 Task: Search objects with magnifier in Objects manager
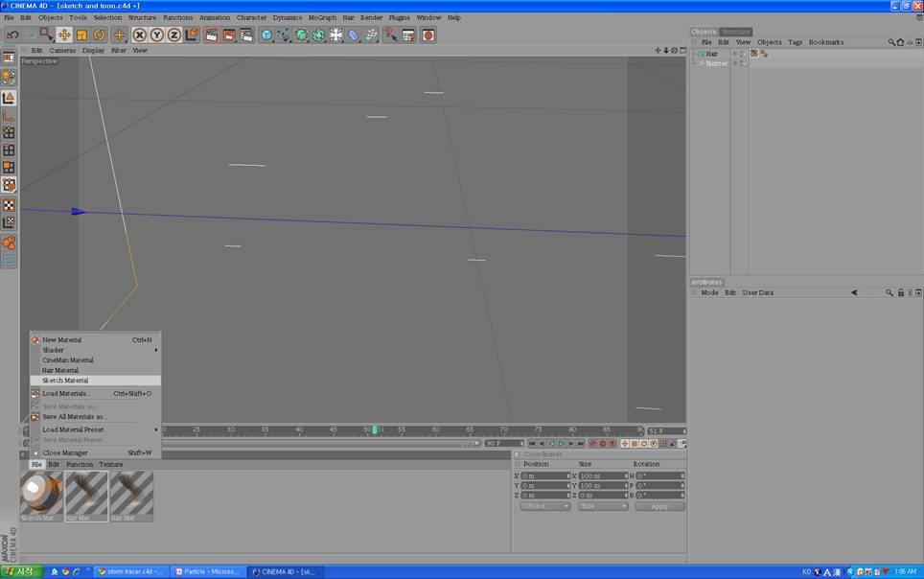891,42
